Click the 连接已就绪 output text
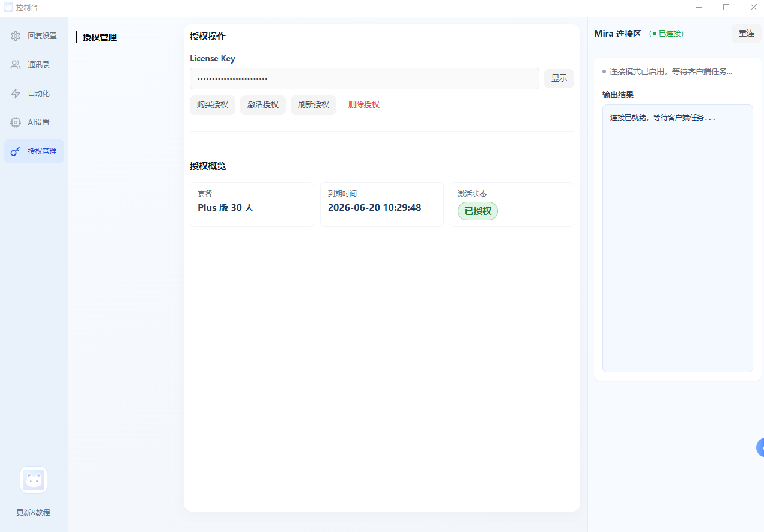The image size is (764, 532). tap(663, 118)
